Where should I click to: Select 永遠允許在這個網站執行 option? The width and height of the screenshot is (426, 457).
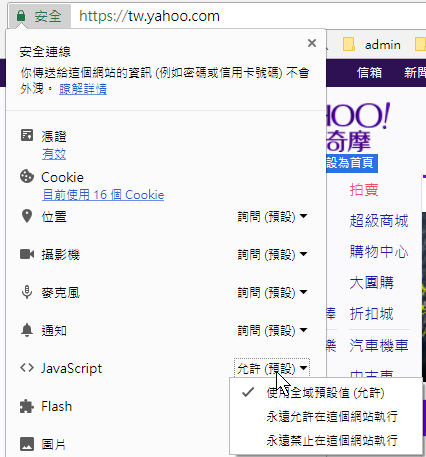click(x=325, y=416)
